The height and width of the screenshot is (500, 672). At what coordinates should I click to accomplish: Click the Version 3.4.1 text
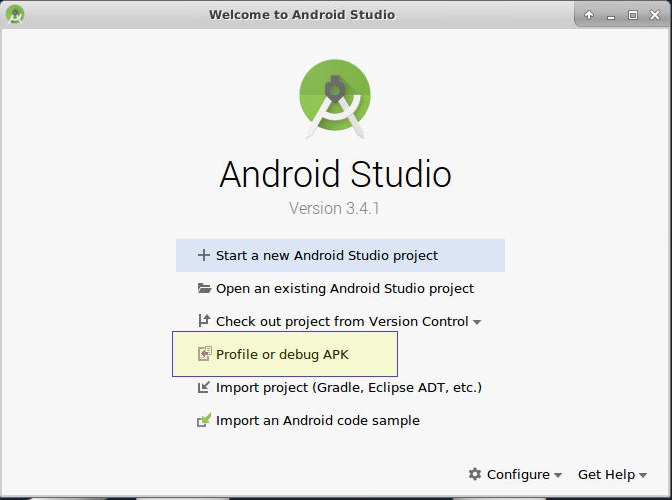(x=335, y=209)
